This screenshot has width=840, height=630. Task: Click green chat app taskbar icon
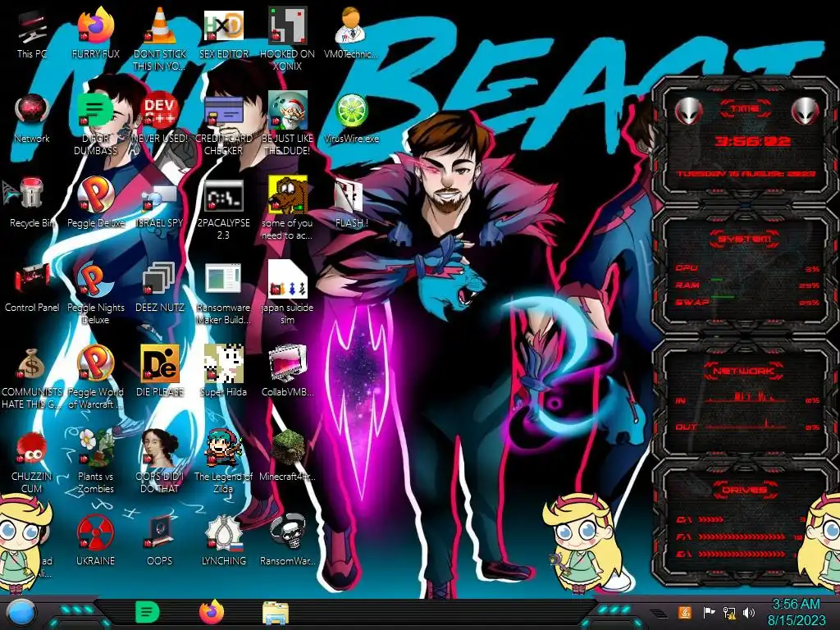(x=148, y=612)
